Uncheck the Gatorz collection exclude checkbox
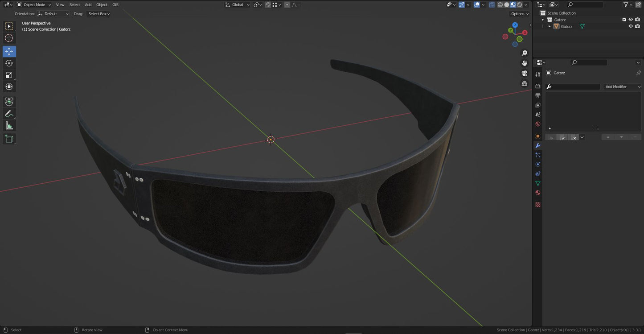Image resolution: width=644 pixels, height=334 pixels. pyautogui.click(x=624, y=20)
